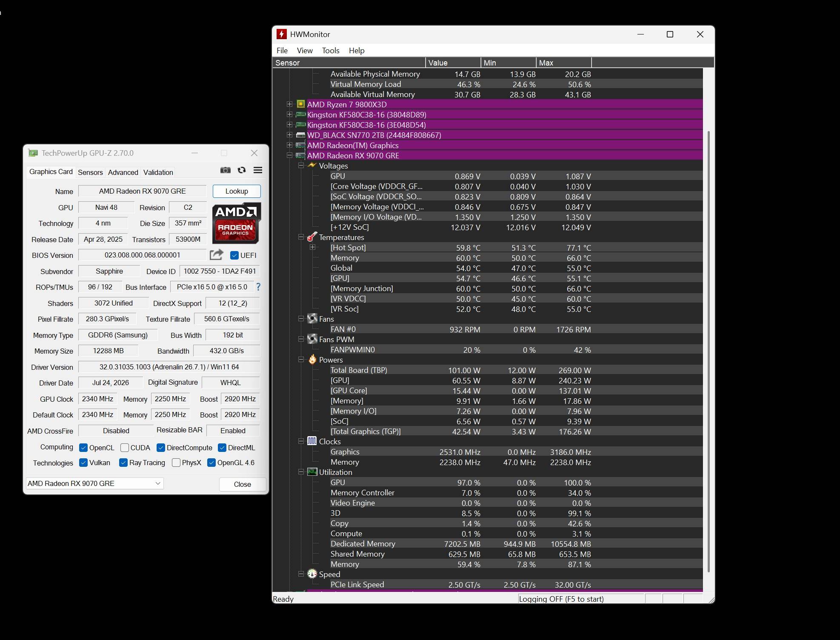Click the AMD Ryzen 7 9800X3D CPU icon
This screenshot has height=640, width=840.
click(301, 104)
